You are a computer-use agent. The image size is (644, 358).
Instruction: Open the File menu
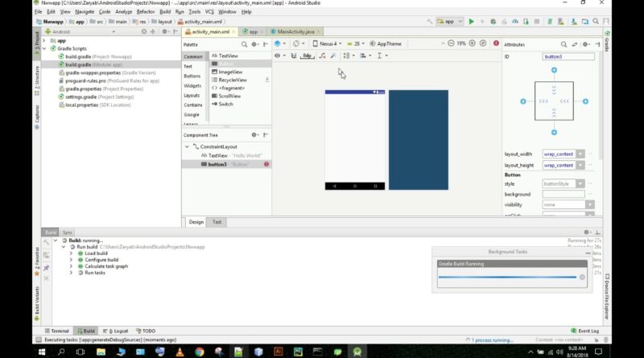(38, 12)
